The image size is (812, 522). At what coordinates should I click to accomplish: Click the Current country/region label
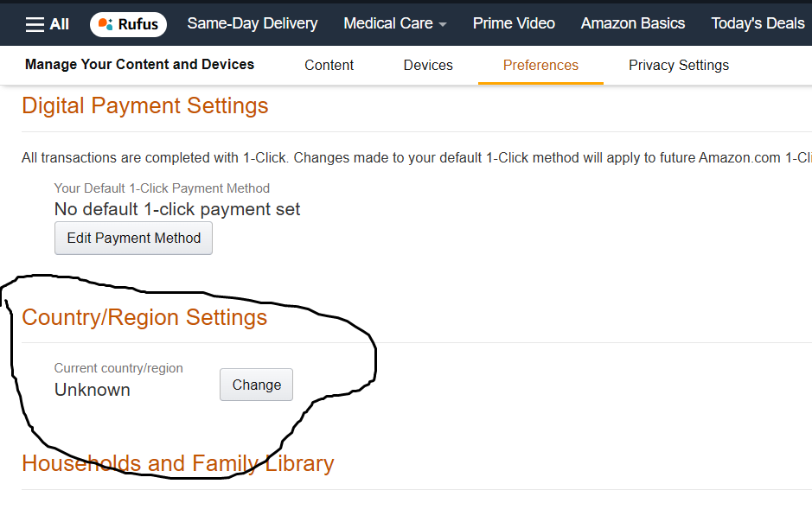coord(118,368)
